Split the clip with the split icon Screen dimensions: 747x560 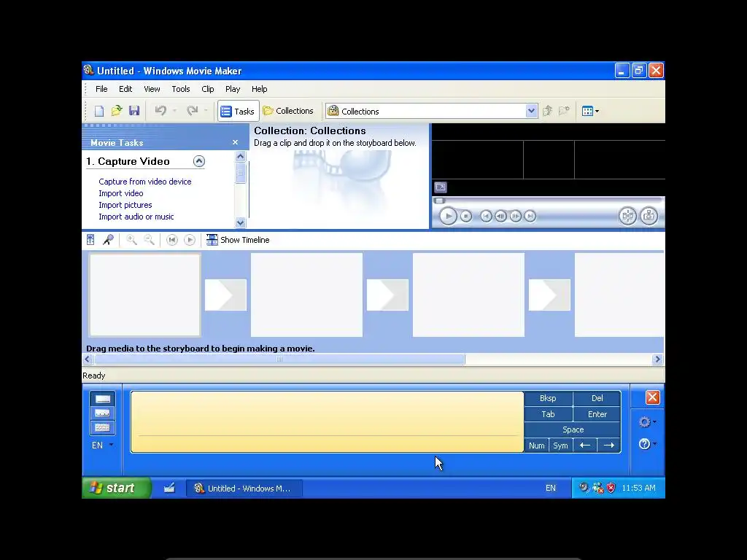tap(628, 216)
